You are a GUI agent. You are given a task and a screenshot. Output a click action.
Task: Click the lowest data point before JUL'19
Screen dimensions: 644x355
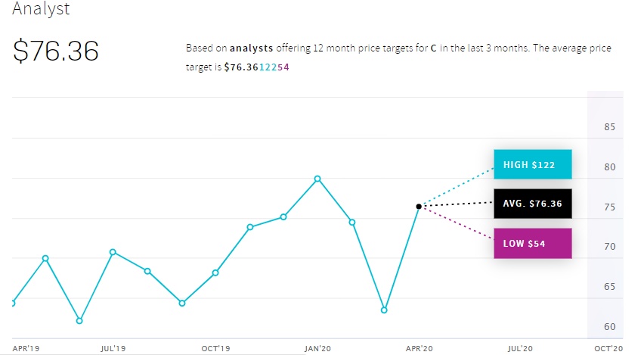coord(79,320)
